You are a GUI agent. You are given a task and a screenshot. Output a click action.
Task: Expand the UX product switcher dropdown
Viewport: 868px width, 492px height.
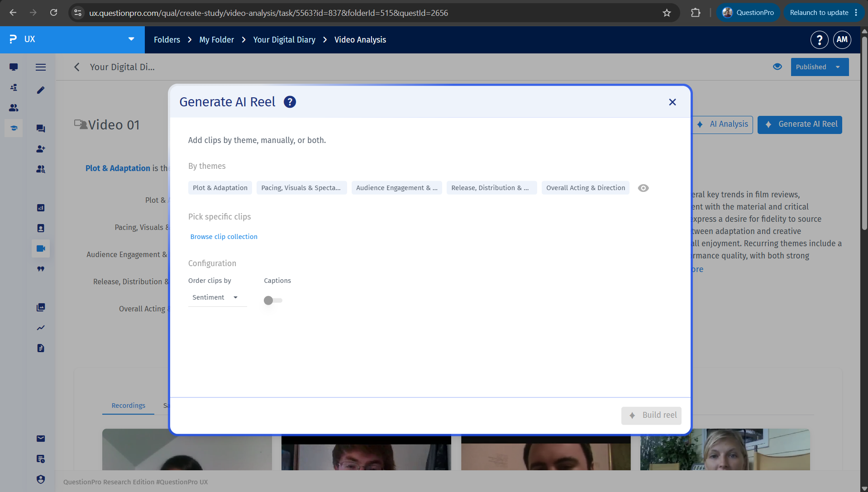coord(131,39)
